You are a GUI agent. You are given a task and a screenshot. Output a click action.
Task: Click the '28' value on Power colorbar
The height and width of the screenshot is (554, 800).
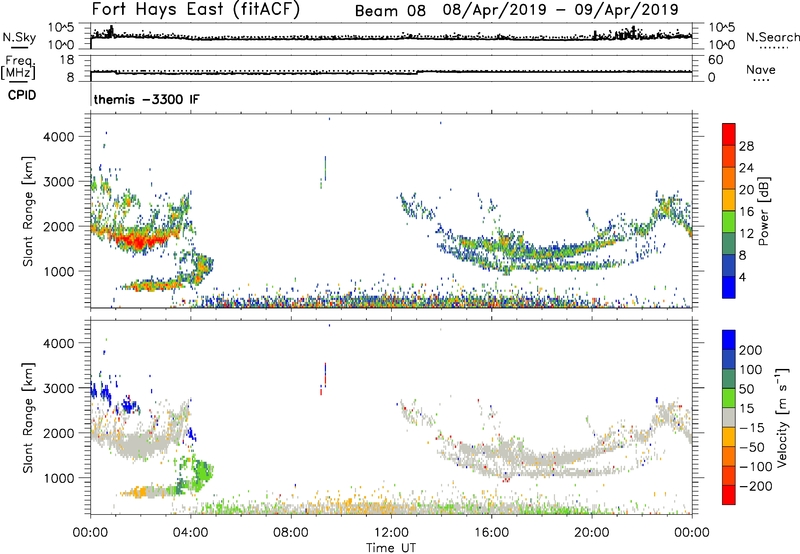[x=746, y=146]
